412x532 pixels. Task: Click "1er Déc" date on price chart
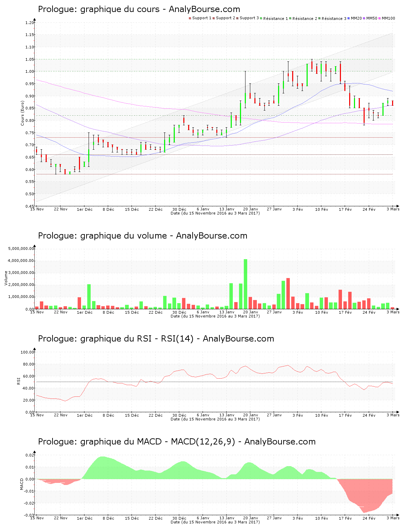(84, 209)
